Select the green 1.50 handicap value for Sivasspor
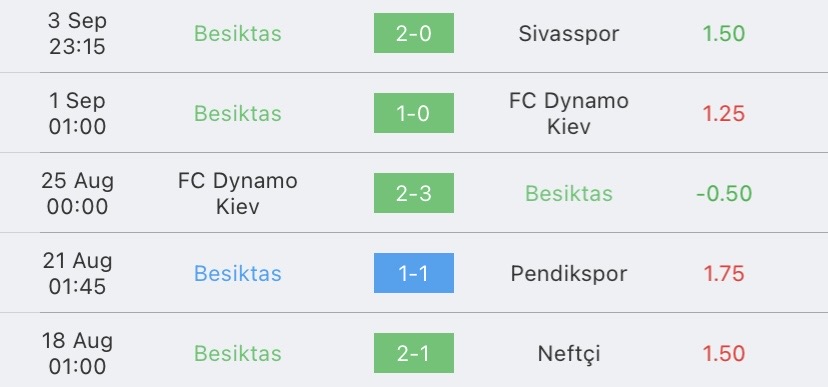 [x=723, y=33]
